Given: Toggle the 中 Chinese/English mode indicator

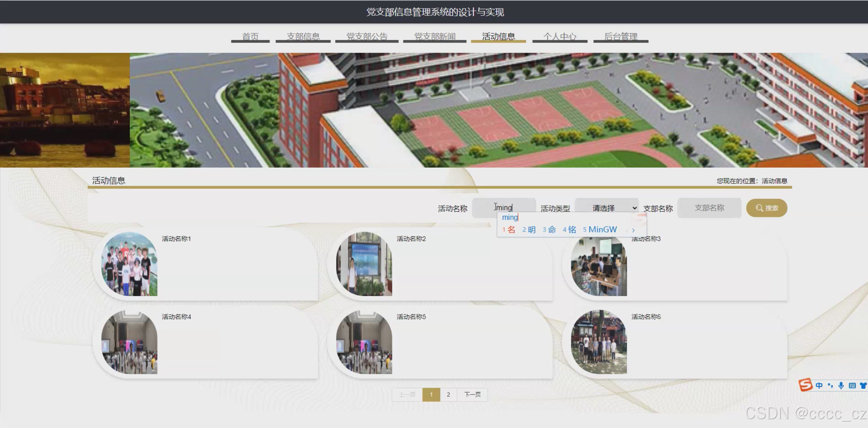Looking at the screenshot, I should [x=819, y=385].
